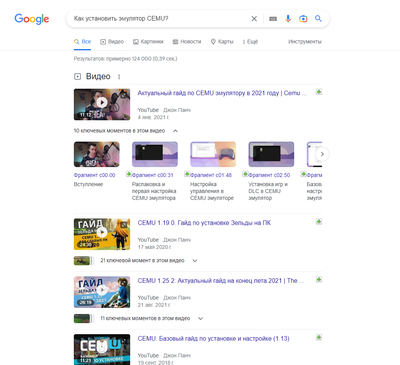Open link CEMU 1.25.2: Актуальный гайд
This screenshot has height=365, width=400.
coord(221,281)
